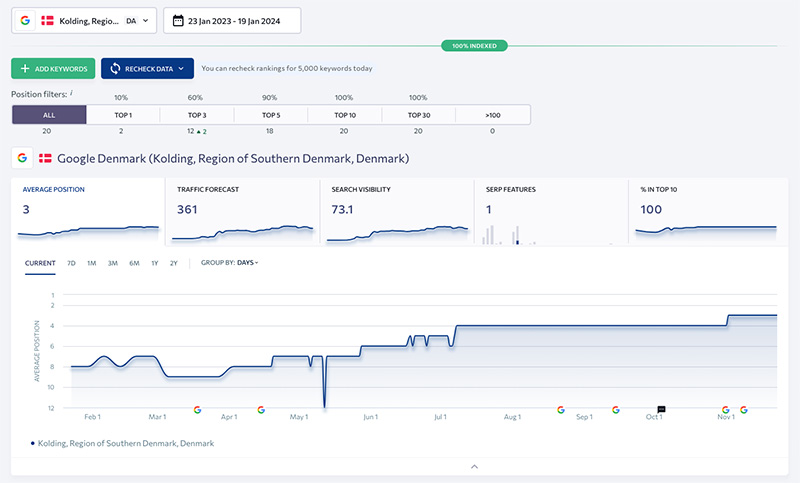
Task: Switch the chart to the 3M time range
Action: 113,262
